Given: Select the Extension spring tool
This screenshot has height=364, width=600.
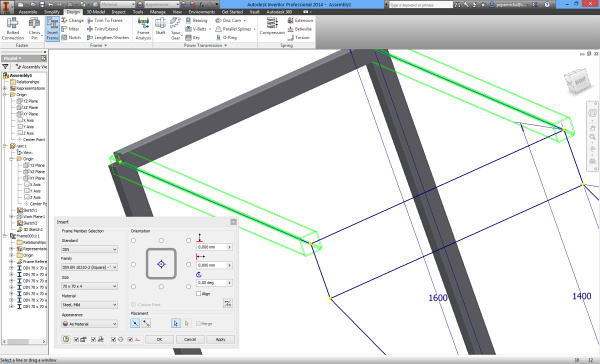Looking at the screenshot, I should click(x=300, y=20).
